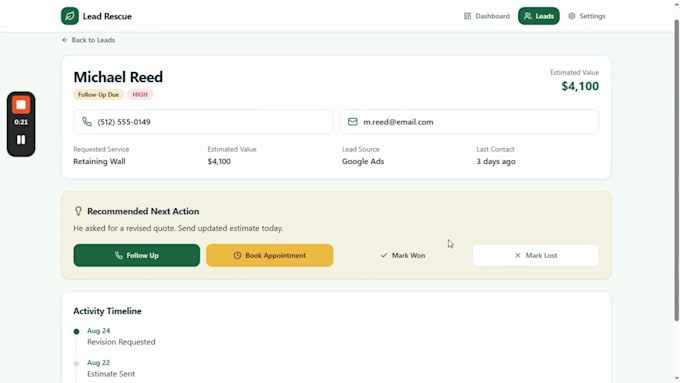The height and width of the screenshot is (383, 680).
Task: Click the Book Appointment button
Action: coord(270,255)
